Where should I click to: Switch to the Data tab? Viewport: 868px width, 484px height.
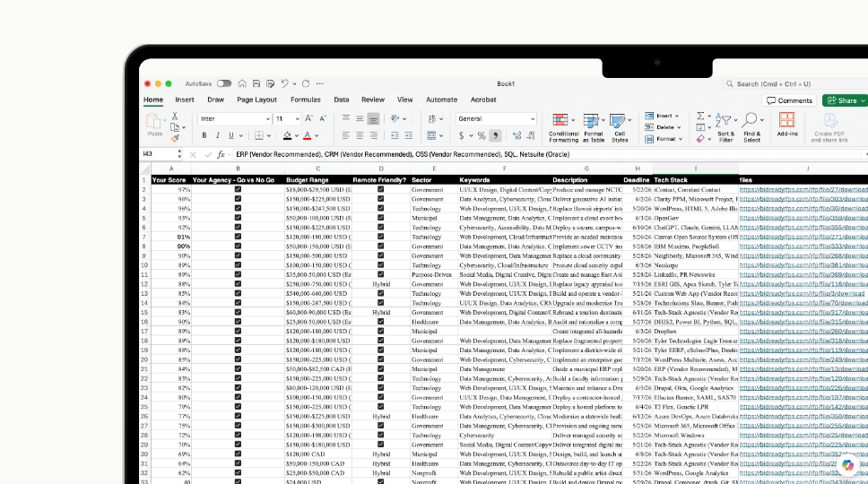click(x=342, y=99)
